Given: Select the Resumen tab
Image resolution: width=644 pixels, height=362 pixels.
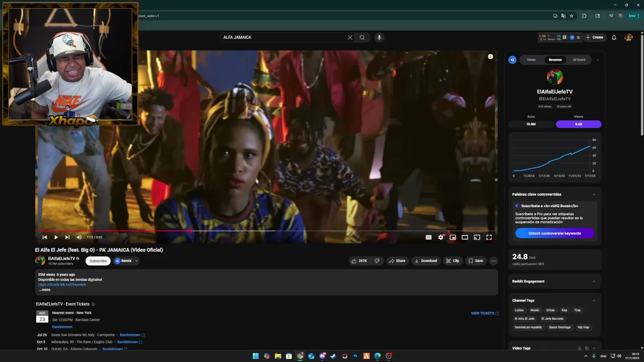Looking at the screenshot, I should (555, 60).
